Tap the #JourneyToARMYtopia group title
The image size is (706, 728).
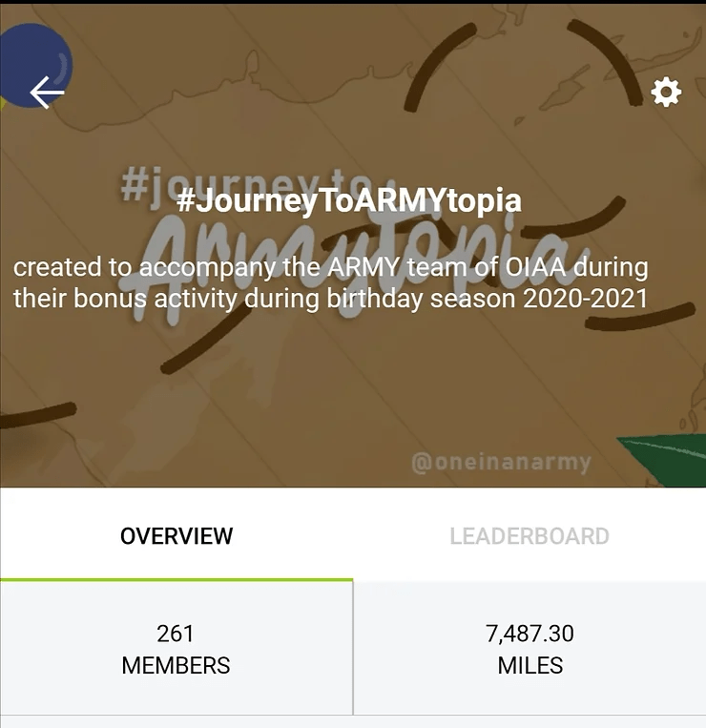coord(349,200)
